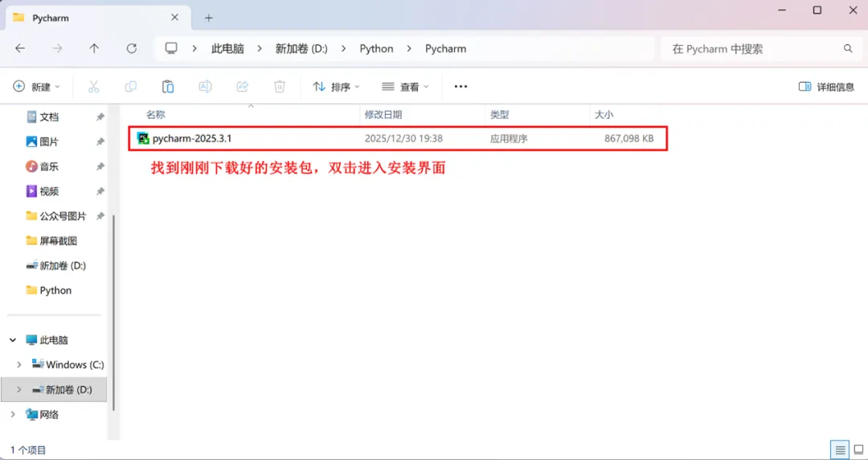
Task: Expand the 网络 tree node
Action: coord(13,414)
